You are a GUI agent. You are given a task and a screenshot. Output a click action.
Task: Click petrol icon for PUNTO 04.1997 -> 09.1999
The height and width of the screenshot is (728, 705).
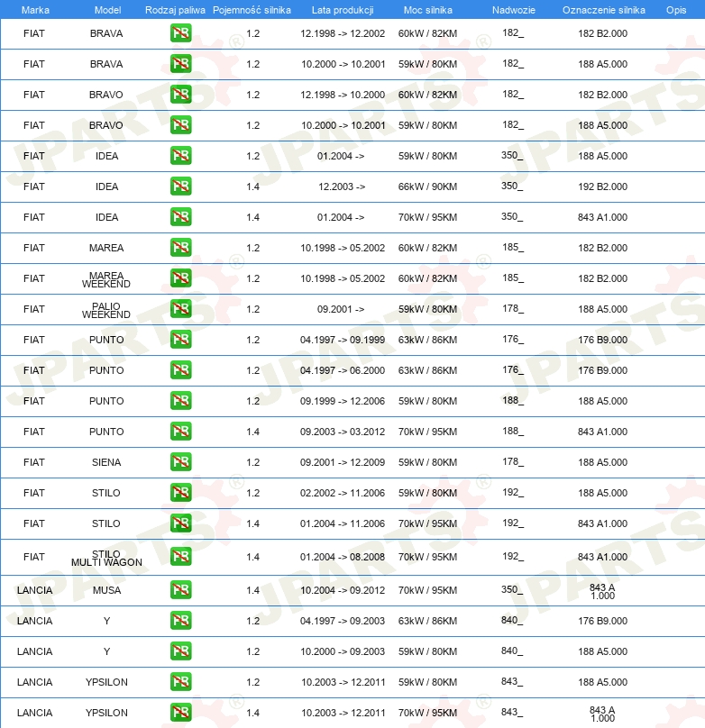pyautogui.click(x=180, y=340)
